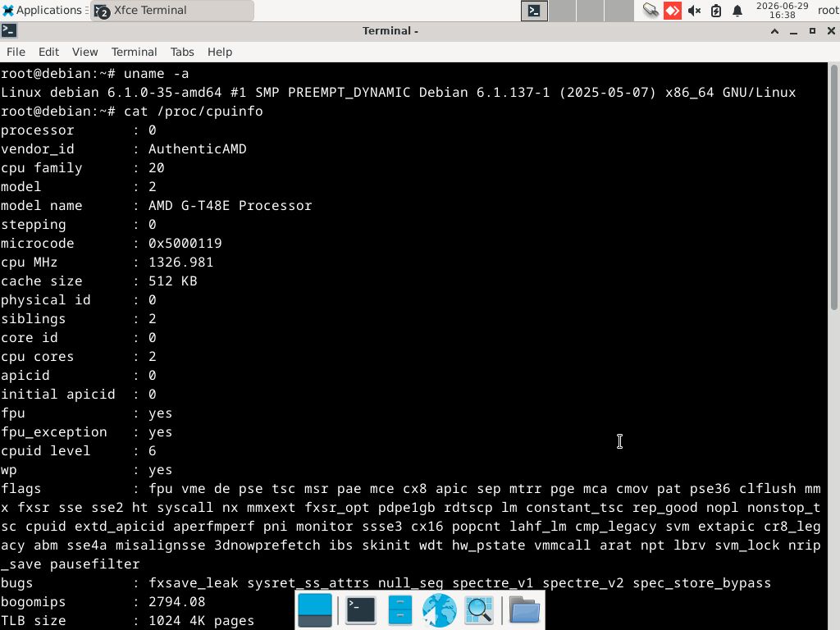Open the Tabs menu

coord(182,52)
